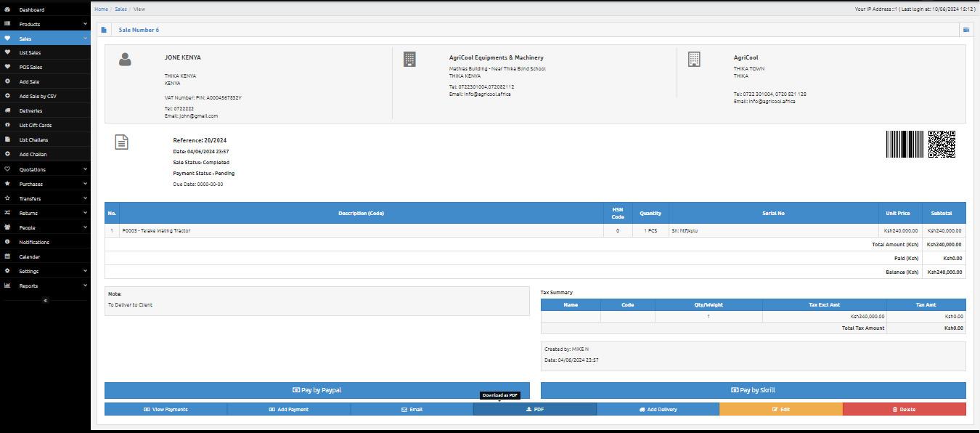Click the Notifications info icon
This screenshot has height=433, width=980.
click(7, 242)
